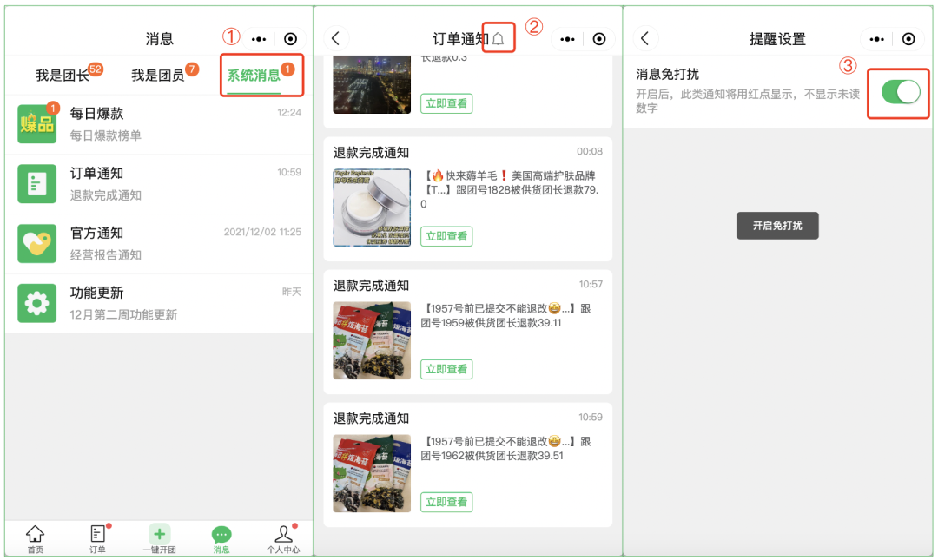Open the more options menu on 提醒设置
The width and height of the screenshot is (938, 560).
877,39
